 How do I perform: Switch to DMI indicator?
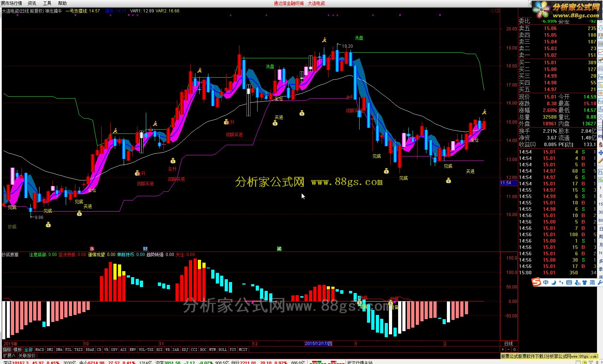pos(50,350)
